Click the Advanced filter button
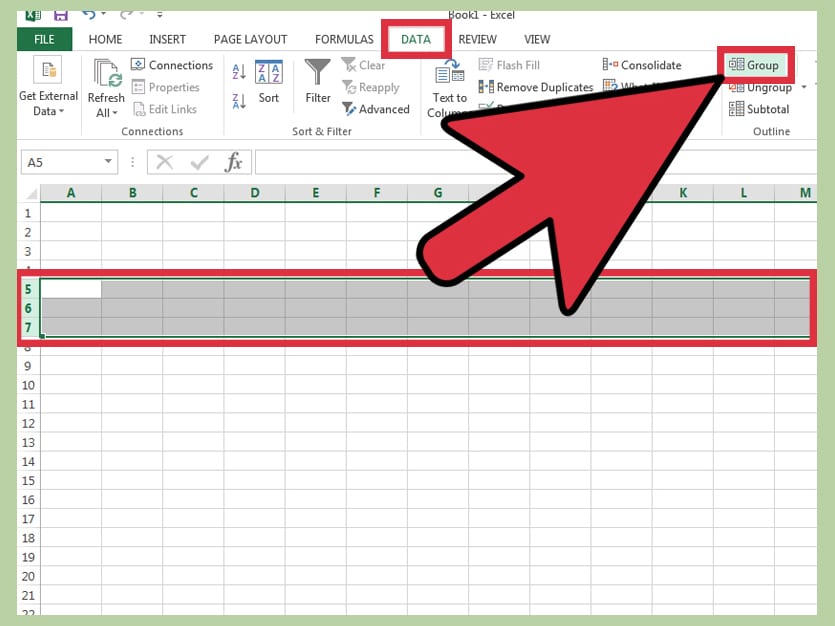This screenshot has width=835, height=626. pos(376,109)
